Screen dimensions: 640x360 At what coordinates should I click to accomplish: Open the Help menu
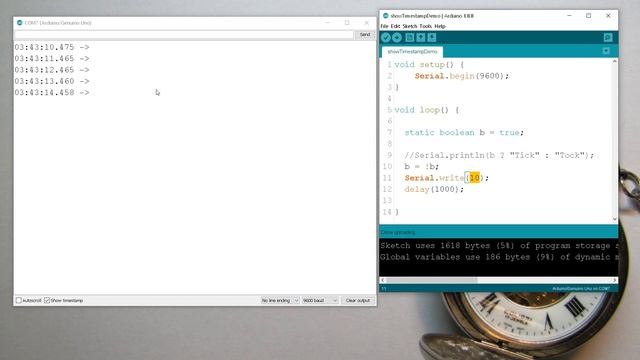(x=440, y=26)
